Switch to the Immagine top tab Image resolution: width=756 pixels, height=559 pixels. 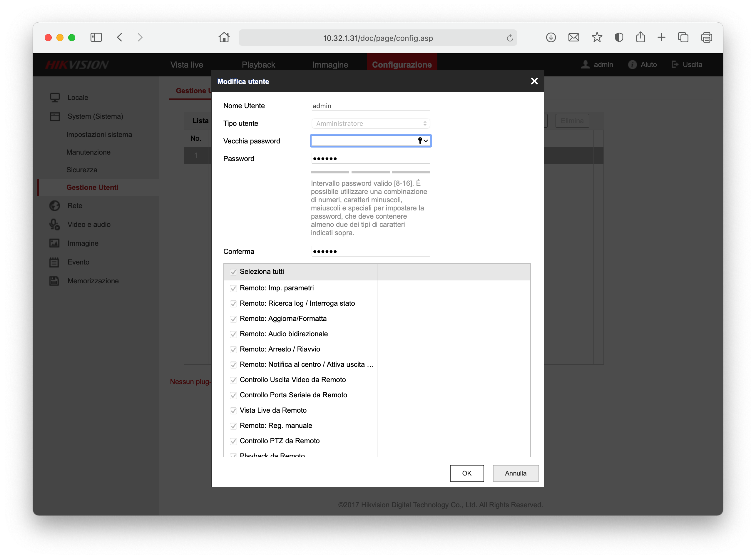[x=330, y=65]
